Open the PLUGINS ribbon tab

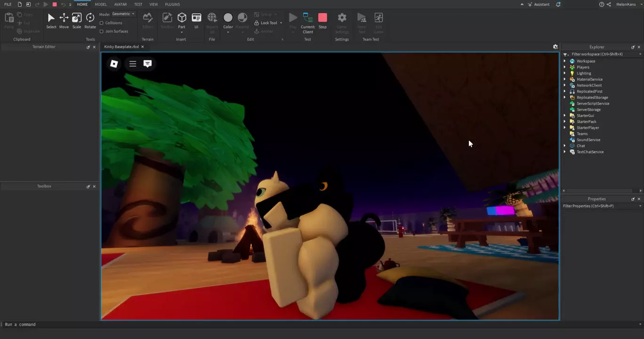[172, 4]
